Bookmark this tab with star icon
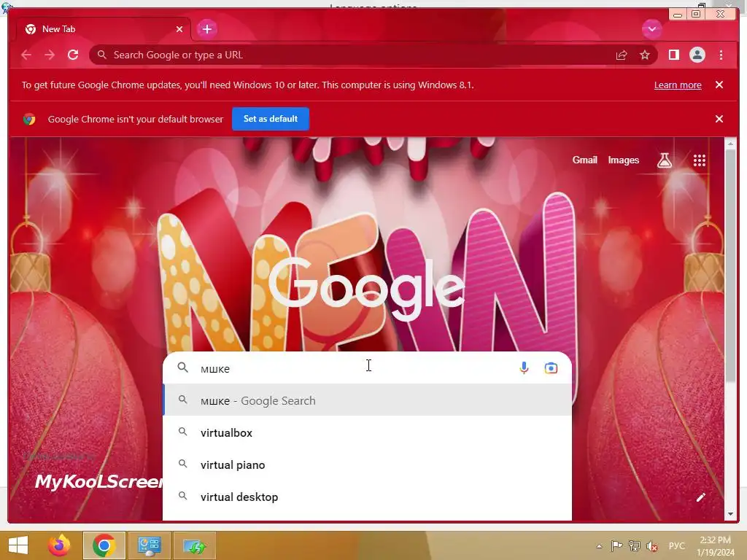The width and height of the screenshot is (747, 560). tap(645, 55)
